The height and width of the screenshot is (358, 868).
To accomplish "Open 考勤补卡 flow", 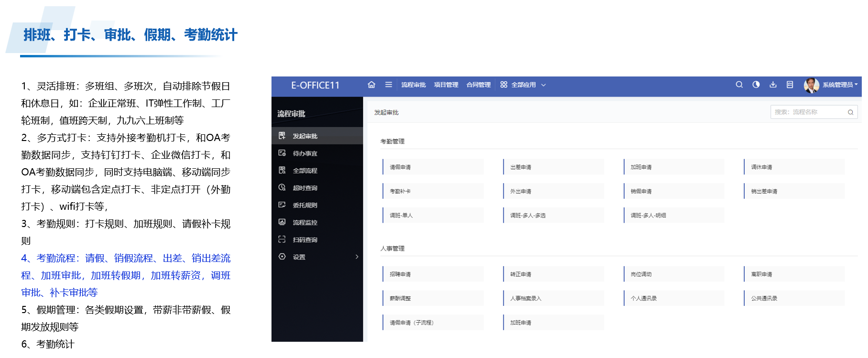I will tap(433, 191).
